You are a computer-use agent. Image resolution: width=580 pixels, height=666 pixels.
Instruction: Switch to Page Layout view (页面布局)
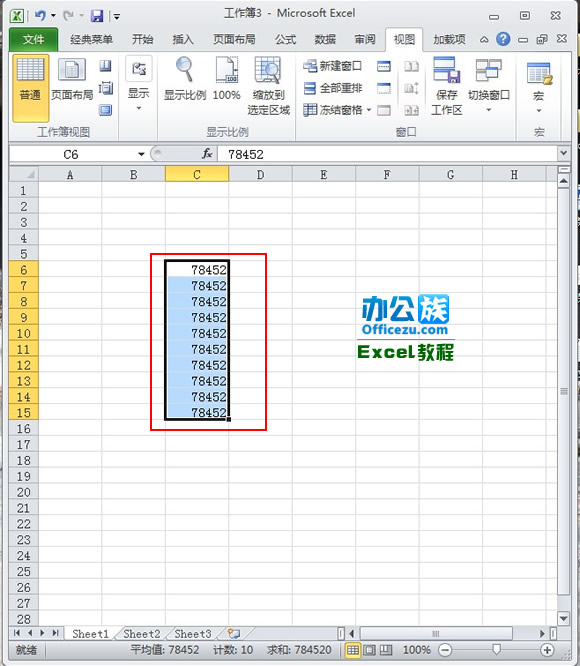pos(72,79)
